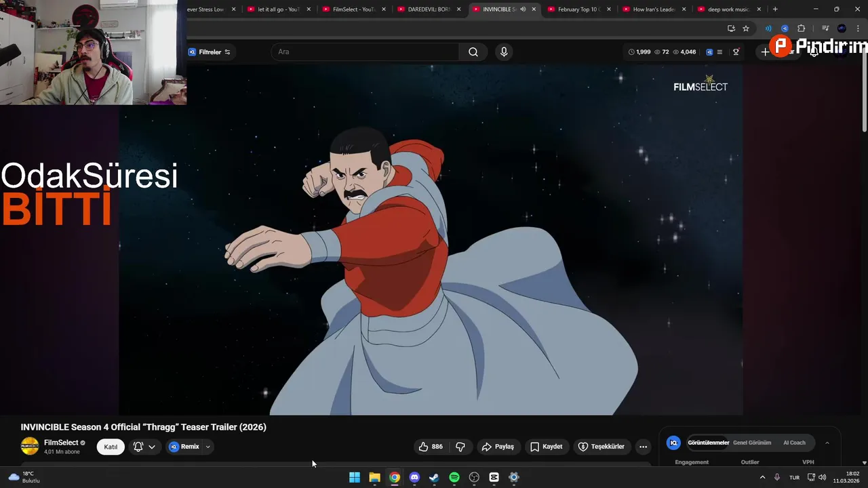Screen dimensions: 868x488
Task: Click the vidIQ extension icon in toolbar
Action: (785, 28)
